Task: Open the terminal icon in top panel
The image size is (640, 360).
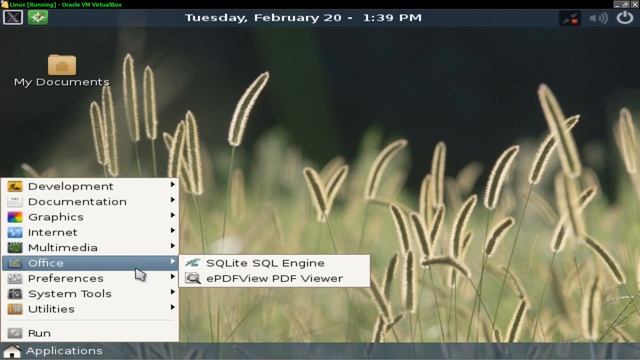Action: coord(13,18)
